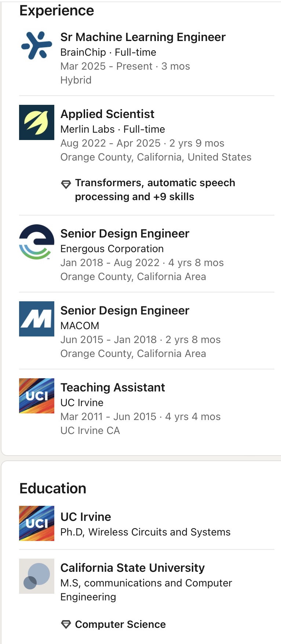Click the Education section heading
Viewport: 281px width, 644px height.
click(x=53, y=489)
